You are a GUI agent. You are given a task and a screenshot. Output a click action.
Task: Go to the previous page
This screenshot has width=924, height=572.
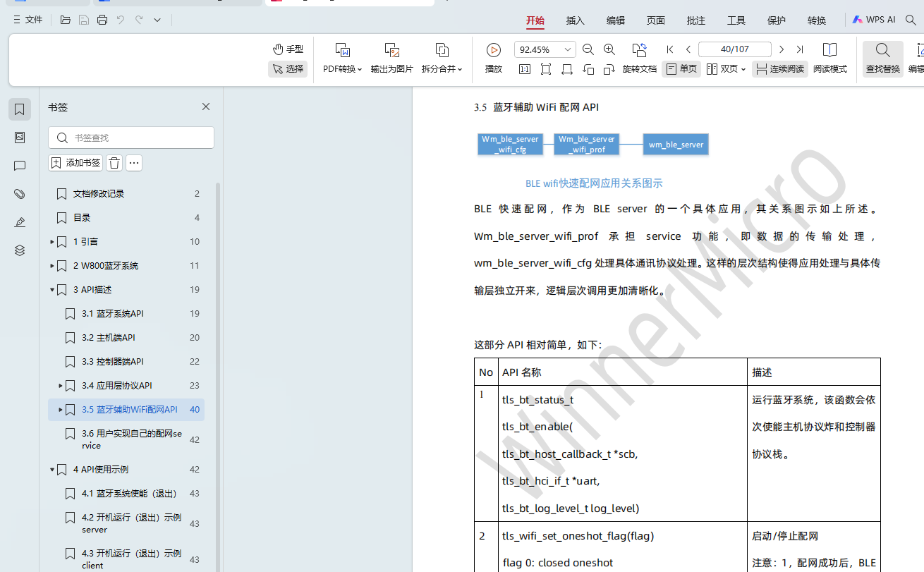pos(688,49)
